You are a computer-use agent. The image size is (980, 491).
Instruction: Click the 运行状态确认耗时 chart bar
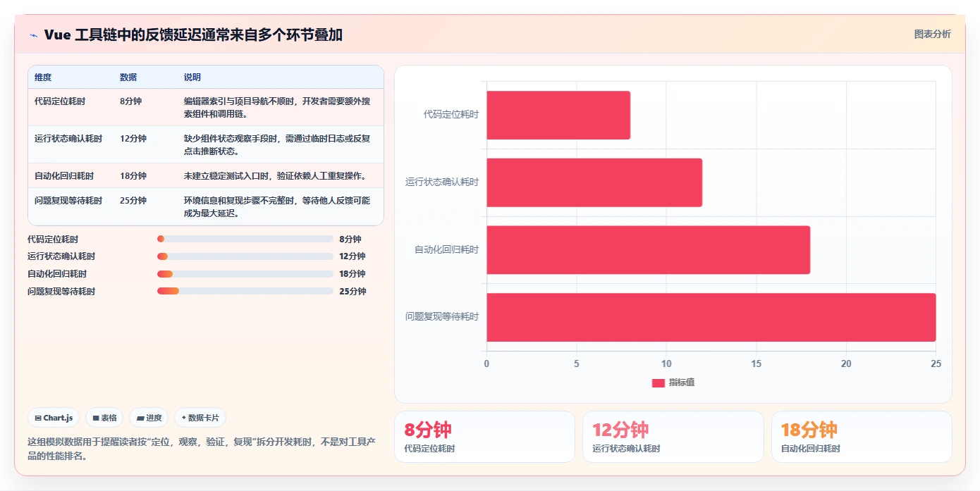[594, 182]
